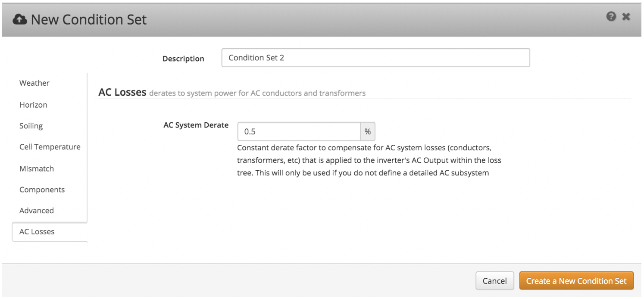Click the percent sign next to derate field
Image resolution: width=644 pixels, height=299 pixels.
(368, 131)
